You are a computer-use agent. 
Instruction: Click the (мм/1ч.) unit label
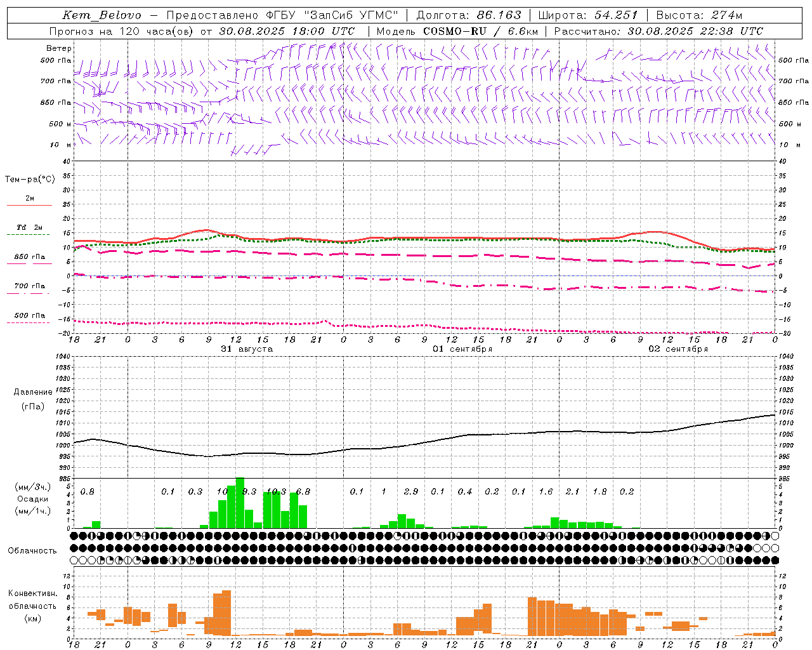pos(32,511)
